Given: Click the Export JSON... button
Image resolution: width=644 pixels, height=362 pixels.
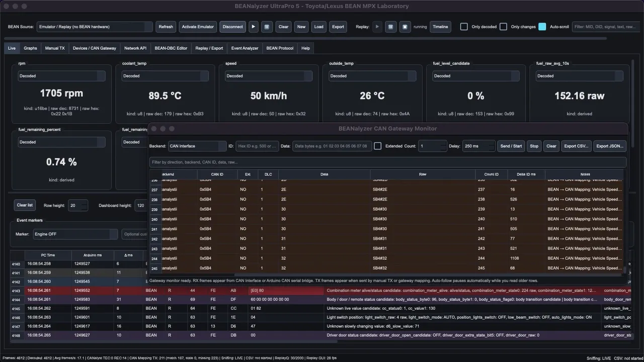Looking at the screenshot, I should (x=610, y=146).
